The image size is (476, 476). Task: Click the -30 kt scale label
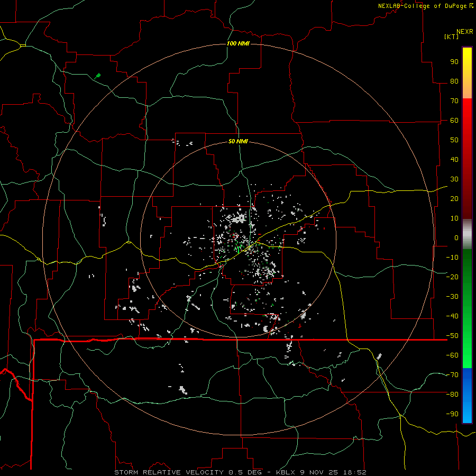[x=452, y=297]
